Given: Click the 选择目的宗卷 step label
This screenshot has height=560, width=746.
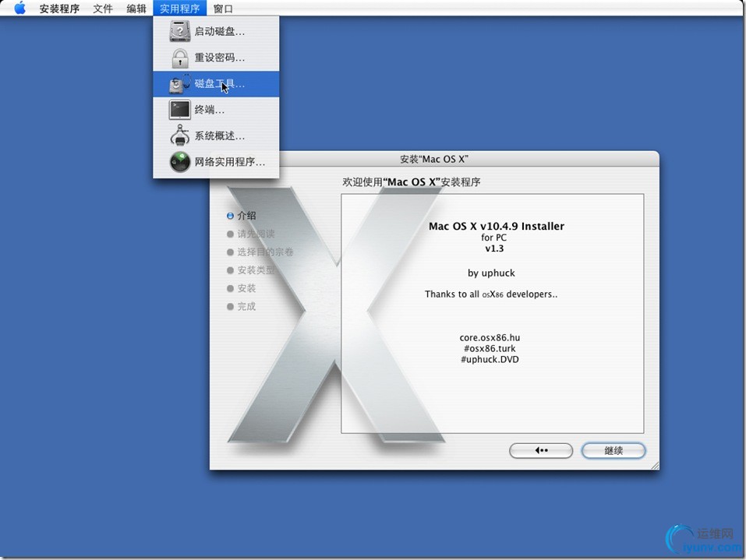Looking at the screenshot, I should point(266,252).
